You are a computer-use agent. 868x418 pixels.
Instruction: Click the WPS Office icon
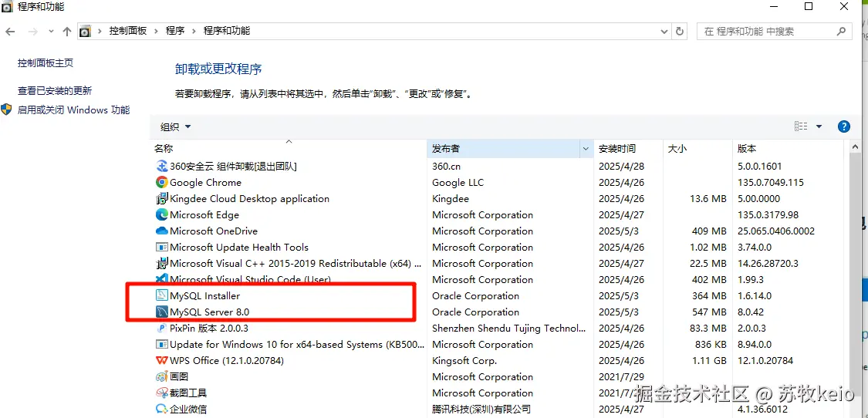point(162,360)
